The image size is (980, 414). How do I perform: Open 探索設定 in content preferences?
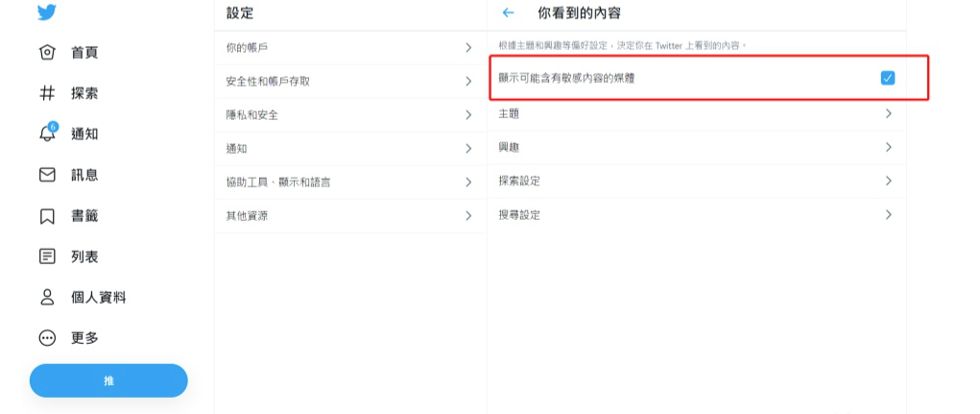tap(696, 181)
